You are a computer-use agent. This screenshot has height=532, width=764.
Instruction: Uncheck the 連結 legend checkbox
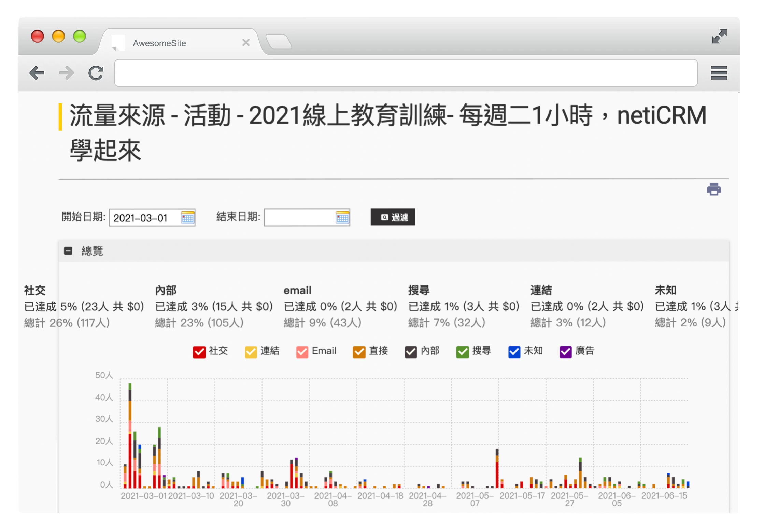point(251,352)
